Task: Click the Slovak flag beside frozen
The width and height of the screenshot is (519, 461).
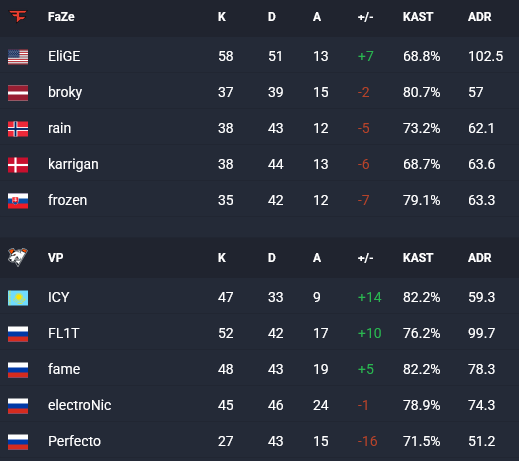Action: pyautogui.click(x=18, y=201)
